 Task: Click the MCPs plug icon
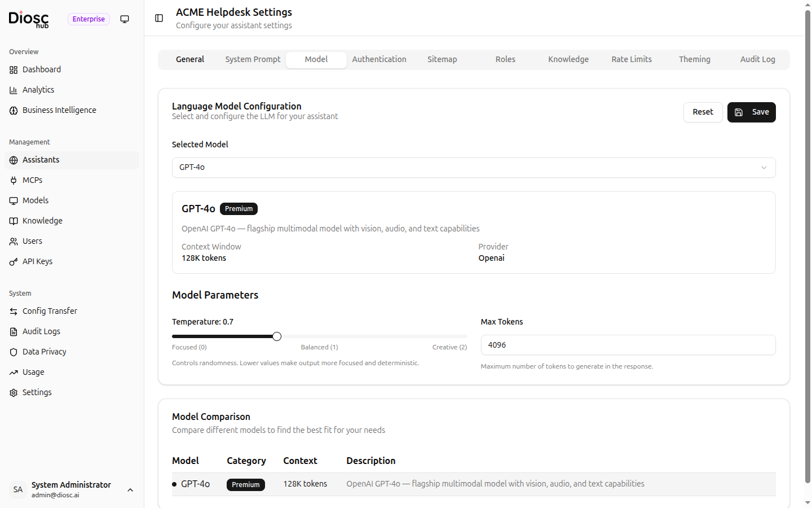click(x=14, y=181)
